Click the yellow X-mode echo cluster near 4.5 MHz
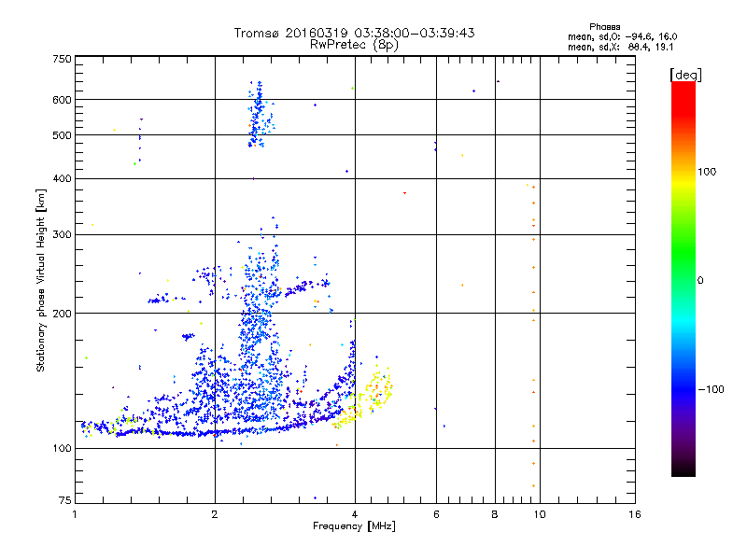 pos(379,388)
